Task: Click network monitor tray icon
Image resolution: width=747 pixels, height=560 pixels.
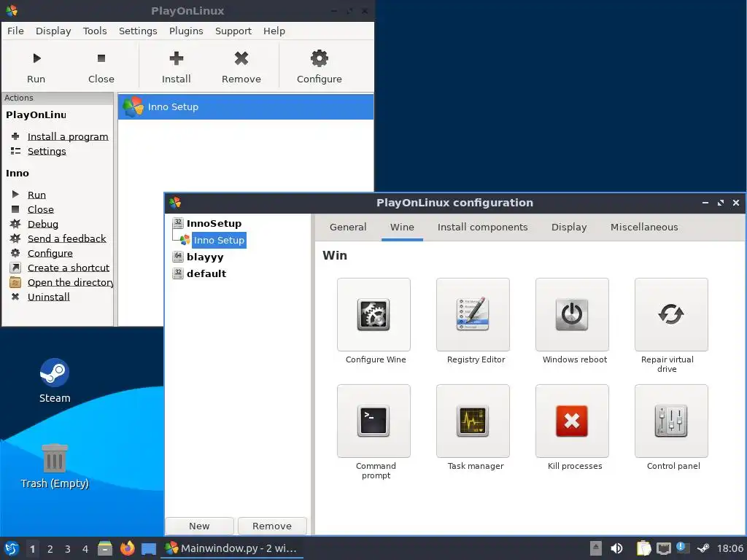Action: point(664,548)
